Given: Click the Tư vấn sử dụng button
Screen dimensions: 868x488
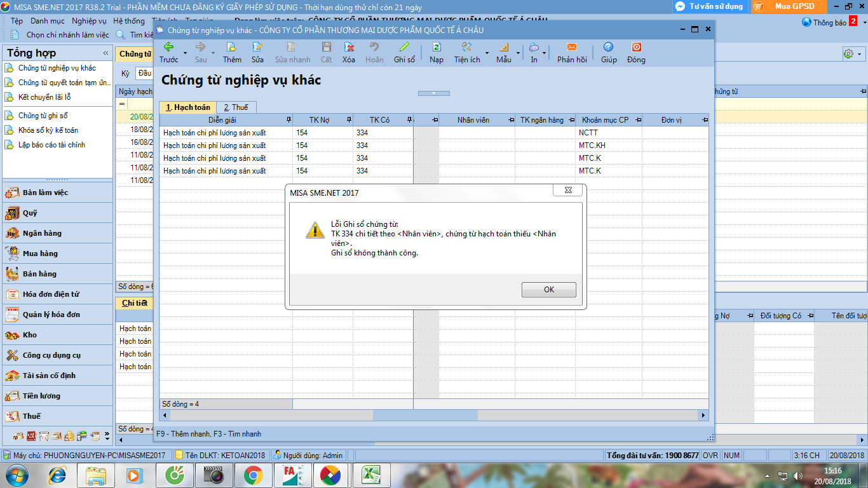Looking at the screenshot, I should 710,6.
